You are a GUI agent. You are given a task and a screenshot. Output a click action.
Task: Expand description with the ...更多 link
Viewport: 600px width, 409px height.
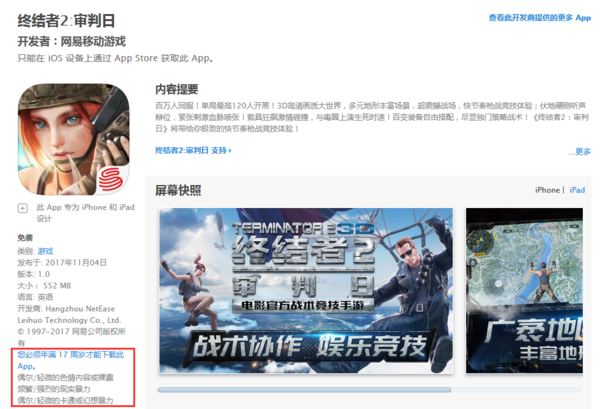click(579, 152)
